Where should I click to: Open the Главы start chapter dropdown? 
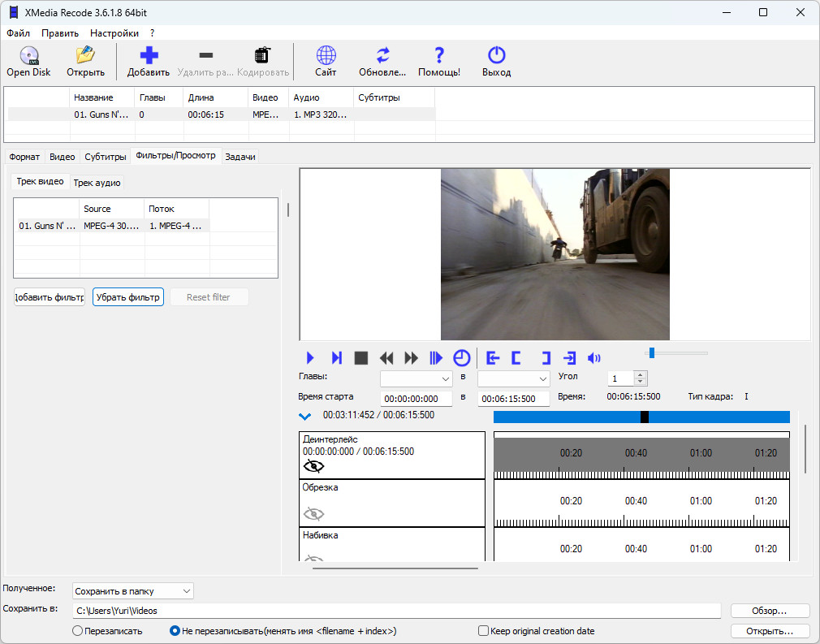(416, 379)
